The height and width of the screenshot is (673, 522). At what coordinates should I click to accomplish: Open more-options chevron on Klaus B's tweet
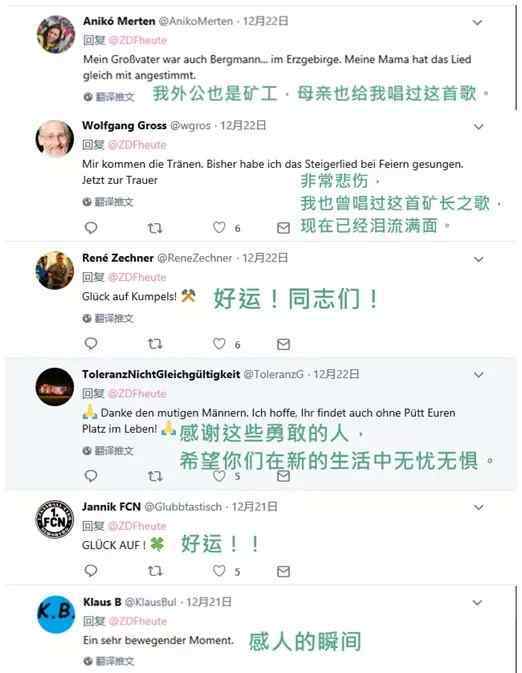pos(478,603)
